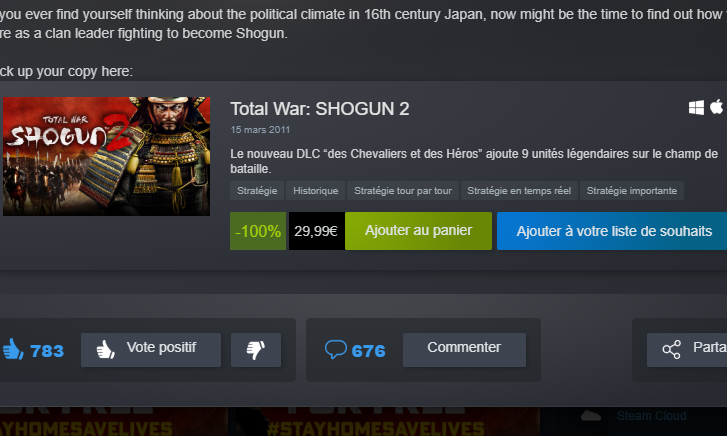The image size is (727, 436).
Task: Select the Stratégie tag
Action: (257, 191)
